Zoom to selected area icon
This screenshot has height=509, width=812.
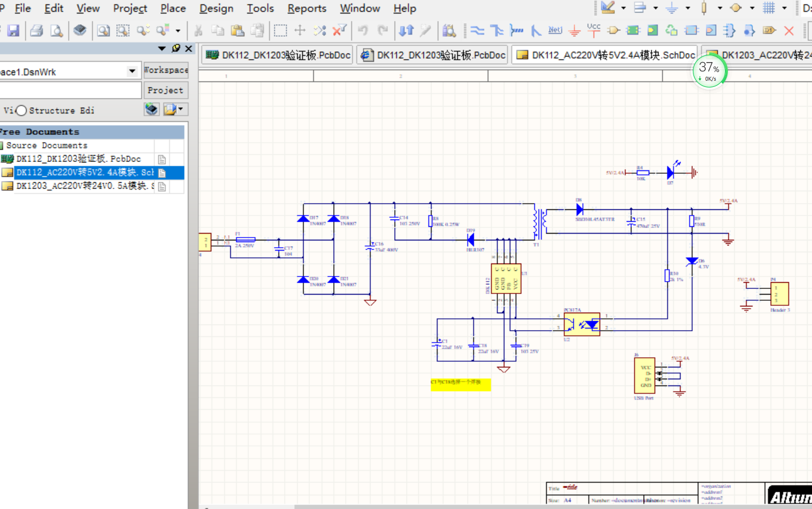tap(123, 30)
